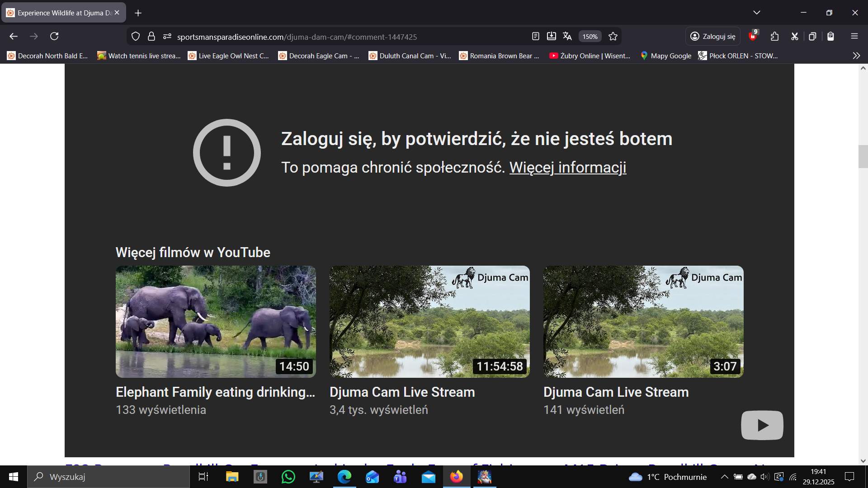The height and width of the screenshot is (488, 868).
Task: Open Decorah Eagle Cam bookmark
Action: pos(319,56)
